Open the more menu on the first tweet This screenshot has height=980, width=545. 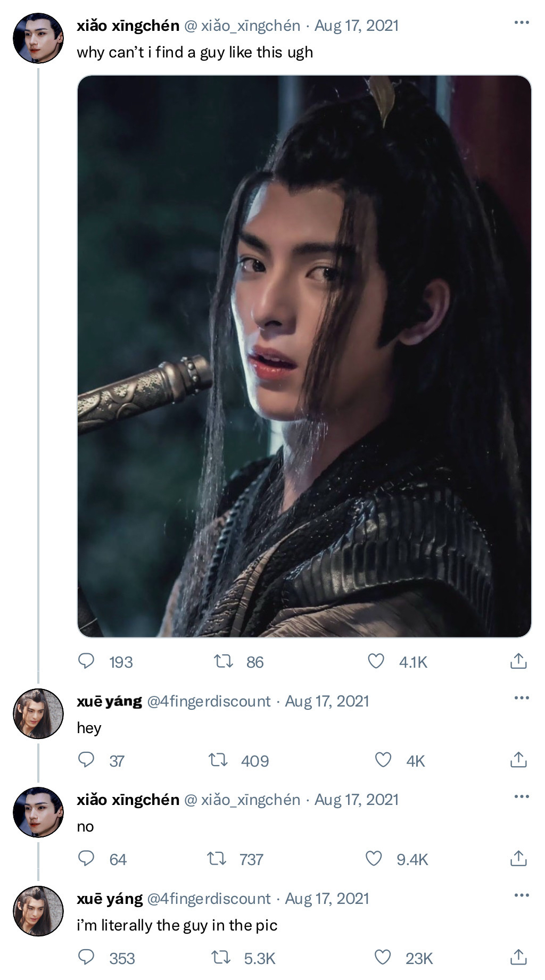click(x=522, y=23)
